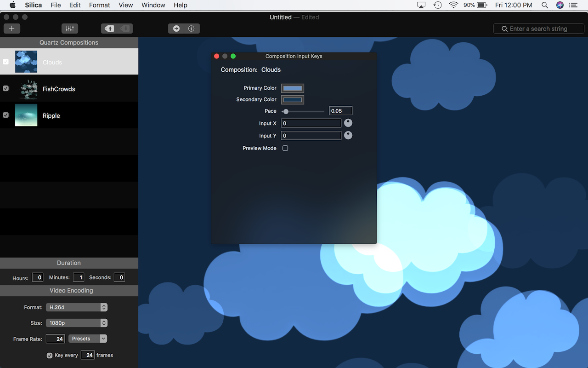Enable the Preview Mode checkbox
The image size is (588, 368).
[285, 148]
